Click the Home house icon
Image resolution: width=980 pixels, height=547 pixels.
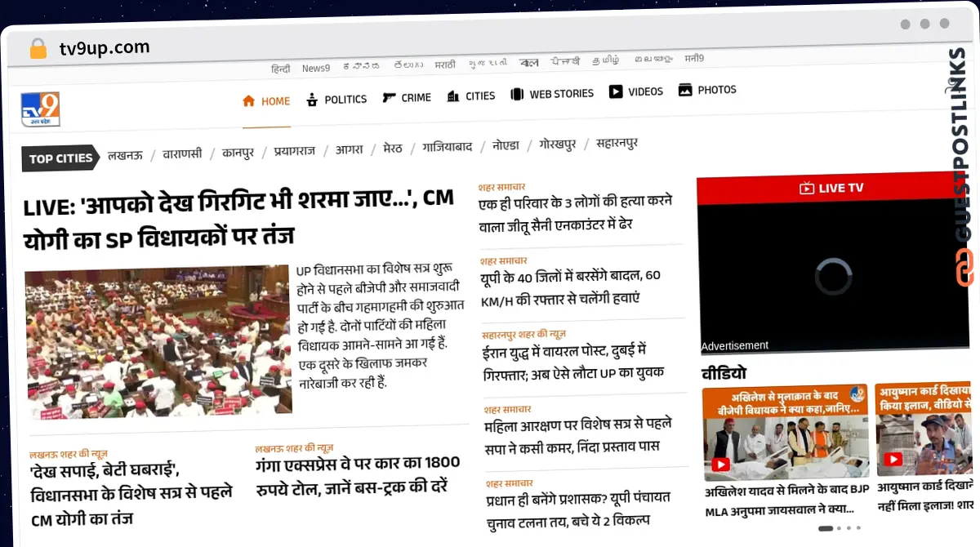coord(248,101)
